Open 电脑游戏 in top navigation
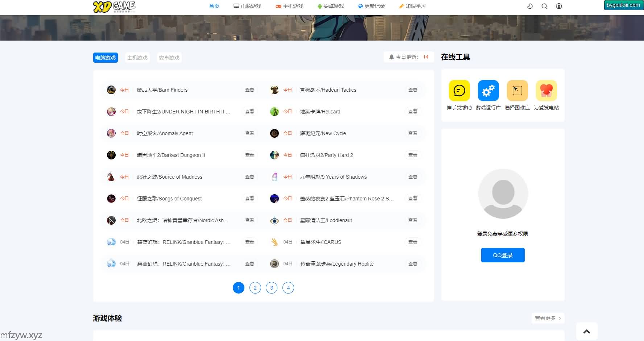The height and width of the screenshot is (341, 644). pyautogui.click(x=247, y=6)
